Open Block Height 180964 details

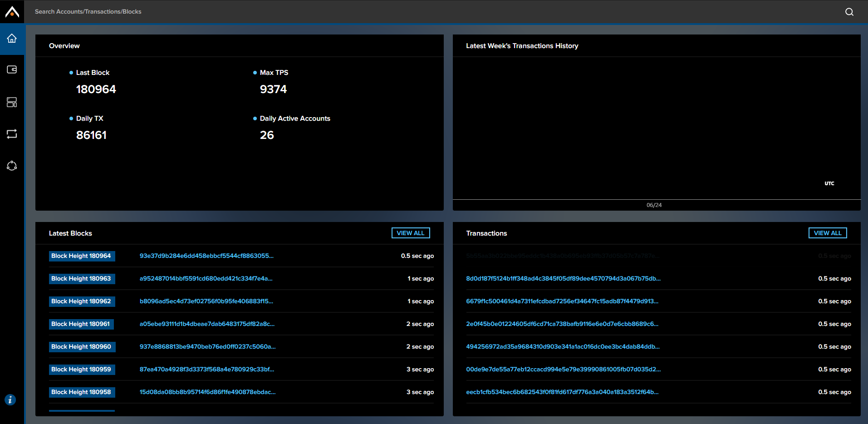[x=82, y=256]
